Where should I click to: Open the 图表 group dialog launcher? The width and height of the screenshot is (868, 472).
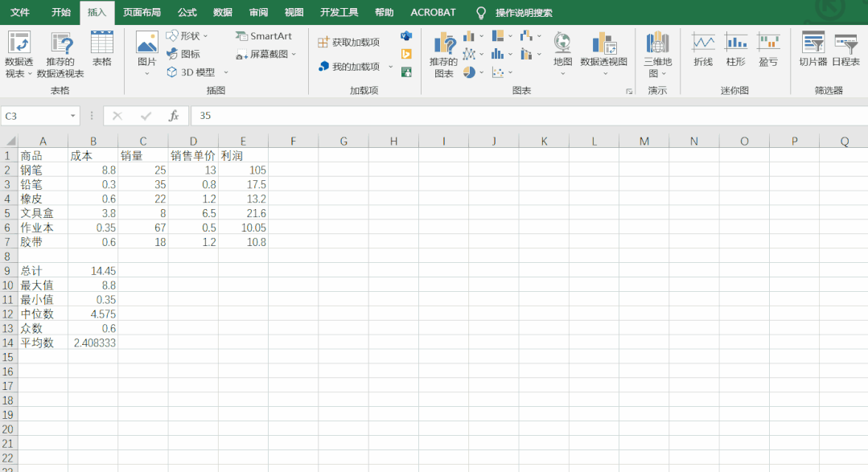tap(629, 92)
